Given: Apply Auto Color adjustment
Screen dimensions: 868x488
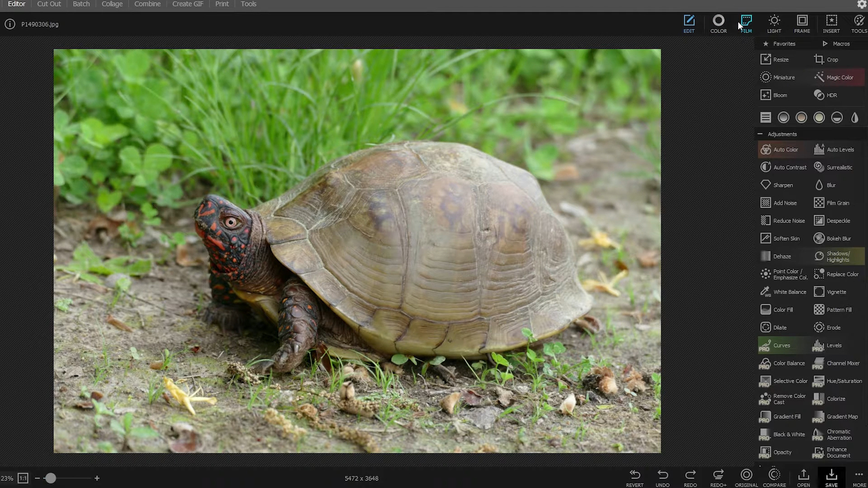Looking at the screenshot, I should click(784, 149).
